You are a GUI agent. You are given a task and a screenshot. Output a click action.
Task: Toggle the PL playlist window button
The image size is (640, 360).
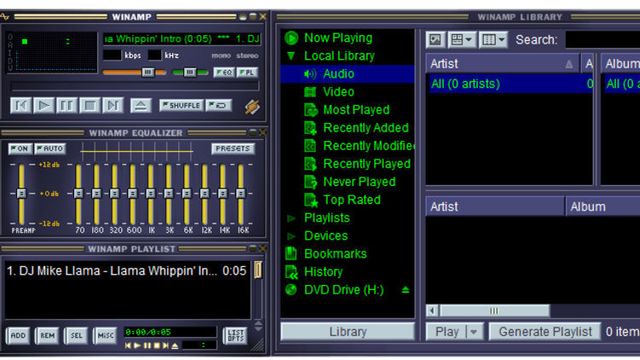tap(247, 73)
